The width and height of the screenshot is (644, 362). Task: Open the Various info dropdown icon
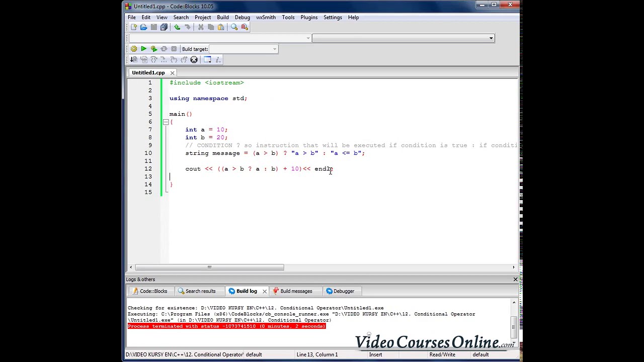[x=218, y=60]
